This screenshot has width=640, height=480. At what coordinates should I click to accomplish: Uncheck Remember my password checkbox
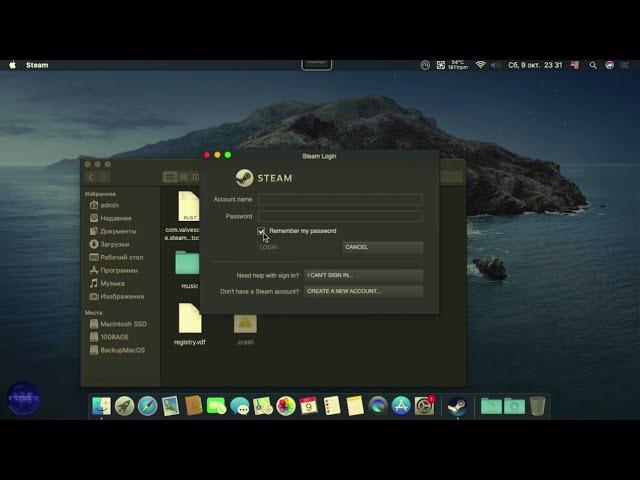click(261, 231)
